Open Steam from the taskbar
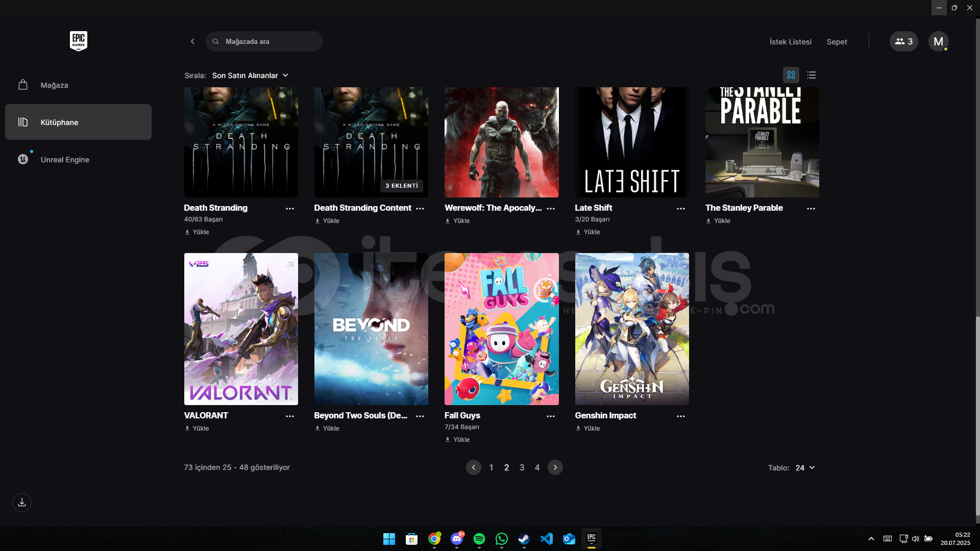This screenshot has height=551, width=980. tap(524, 539)
